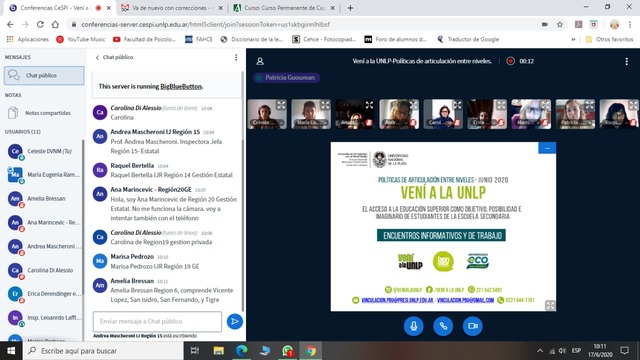Switch to the Curso Permanente de Cap tab
This screenshot has height=360, width=640.
point(284,8)
